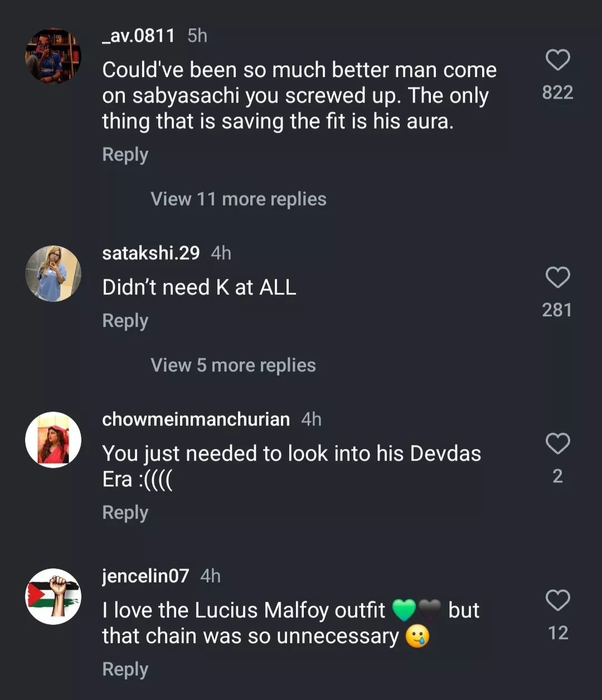Reply to _av.0811's sabyasachi comment

click(125, 155)
